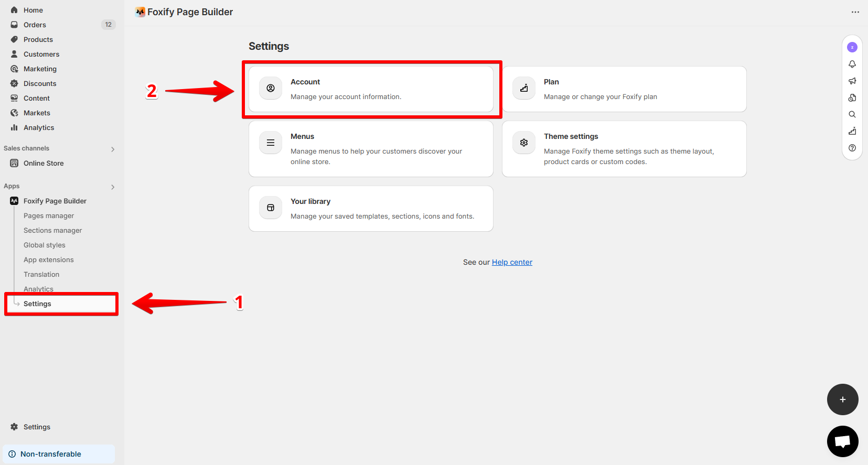Click the Markets globe icon
The image size is (868, 465).
point(14,113)
